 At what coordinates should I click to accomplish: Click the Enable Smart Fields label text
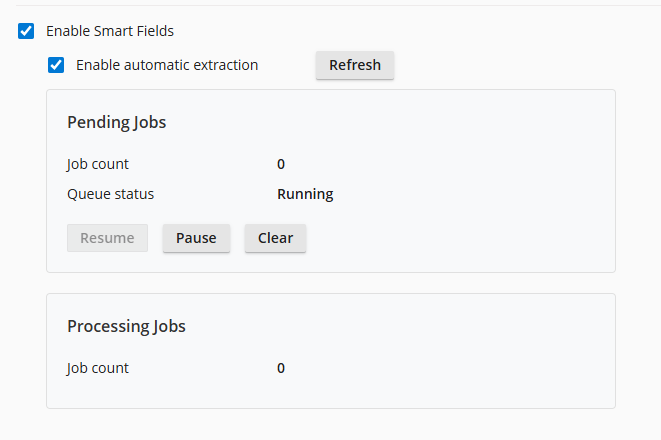[x=110, y=31]
